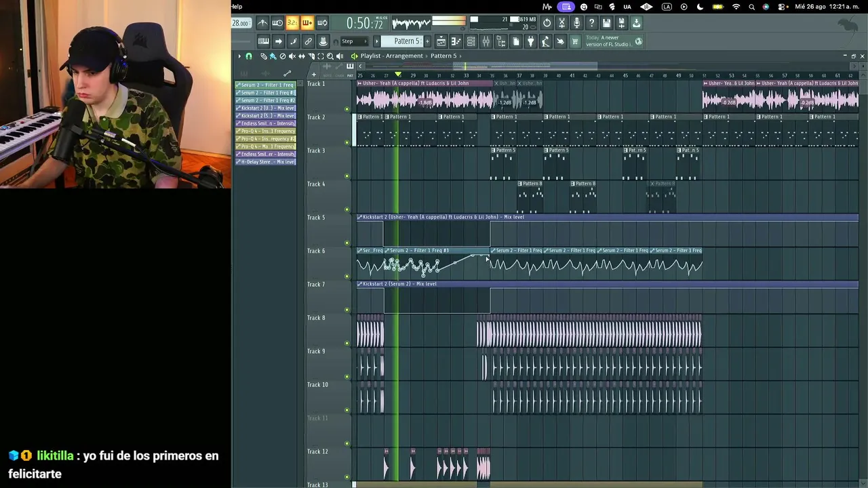Save the project with the floppy icon
Viewport: 868px width, 488px height.
[606, 23]
